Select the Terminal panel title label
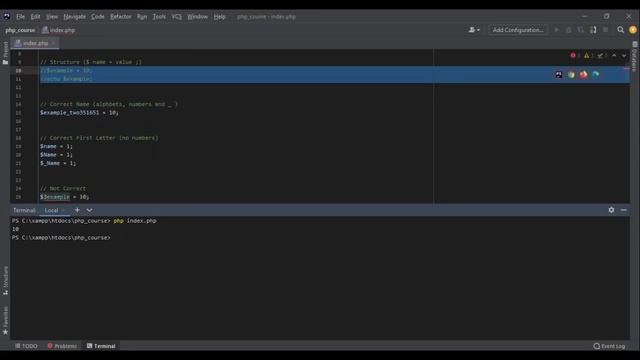 (24, 210)
